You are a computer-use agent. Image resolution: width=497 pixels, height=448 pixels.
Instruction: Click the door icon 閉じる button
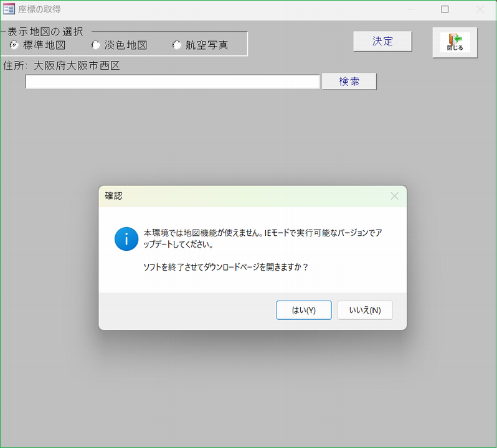(455, 42)
